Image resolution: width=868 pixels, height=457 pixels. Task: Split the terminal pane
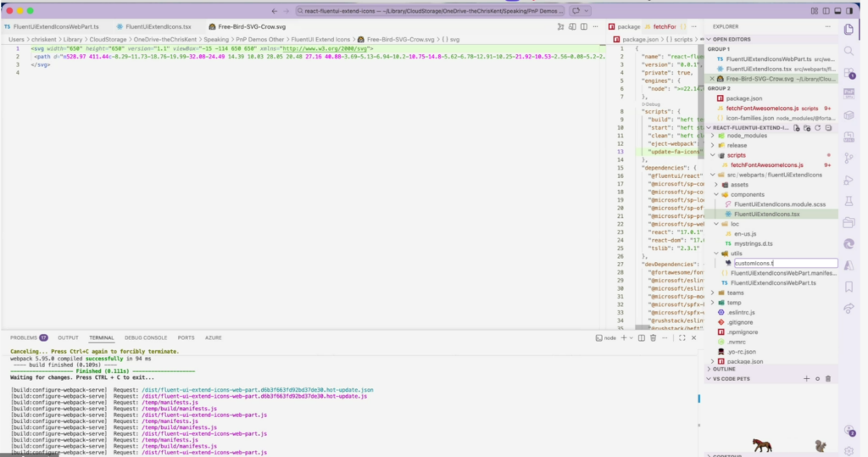(640, 337)
